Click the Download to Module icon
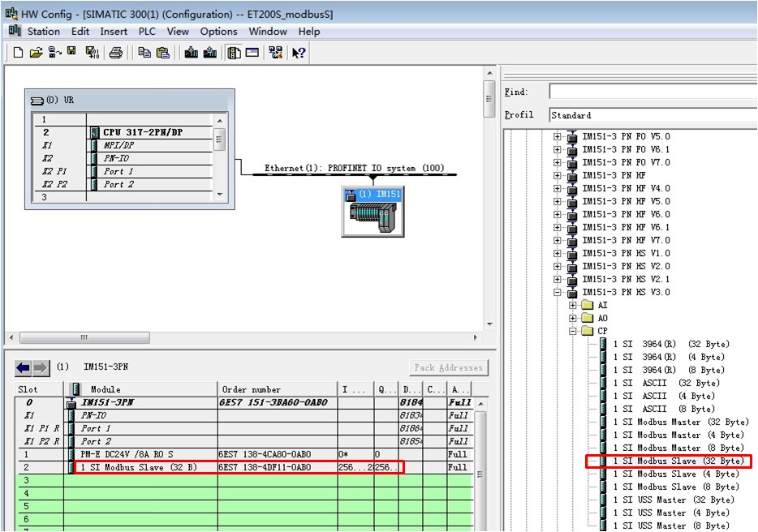 192,53
